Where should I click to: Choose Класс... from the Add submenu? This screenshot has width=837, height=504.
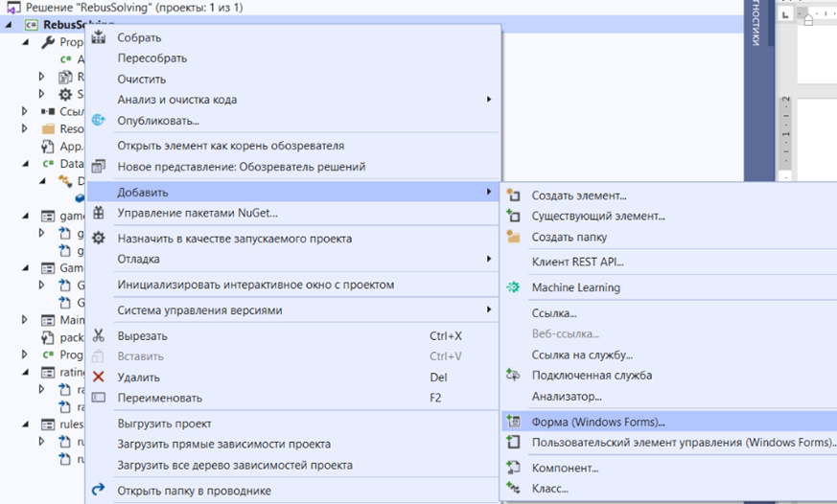tap(549, 489)
